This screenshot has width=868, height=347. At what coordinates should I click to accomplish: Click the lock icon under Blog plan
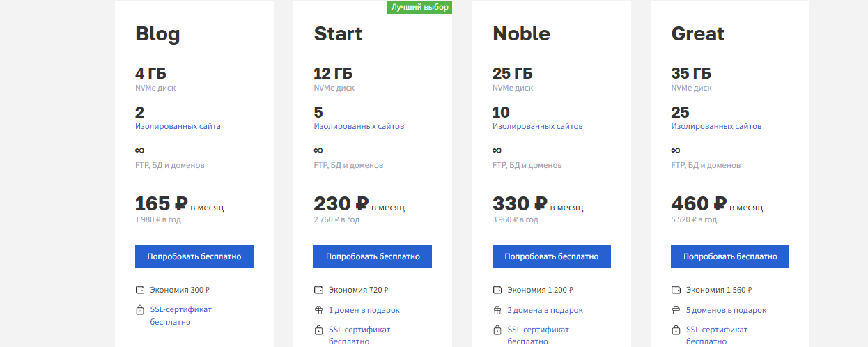coord(140,310)
